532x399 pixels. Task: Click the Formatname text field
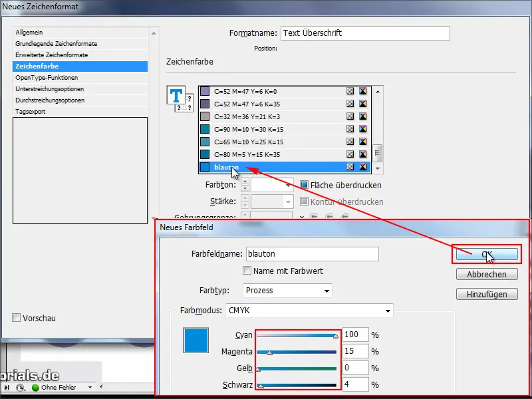point(365,33)
